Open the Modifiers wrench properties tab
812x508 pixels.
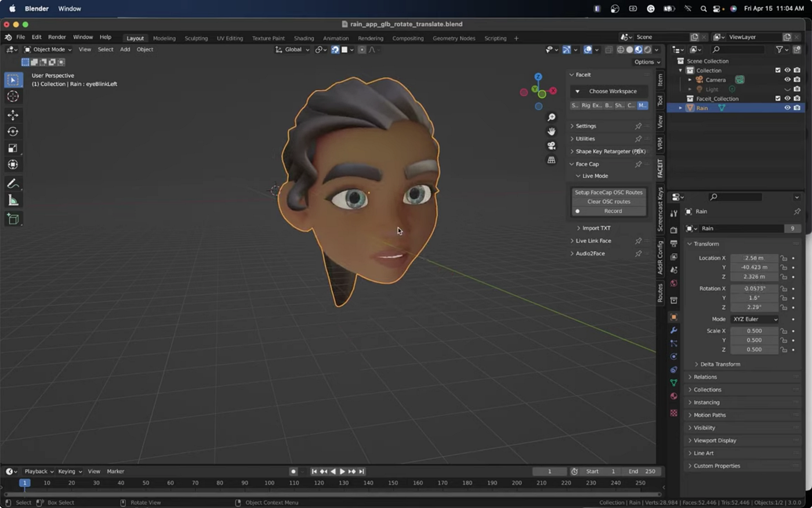673,330
